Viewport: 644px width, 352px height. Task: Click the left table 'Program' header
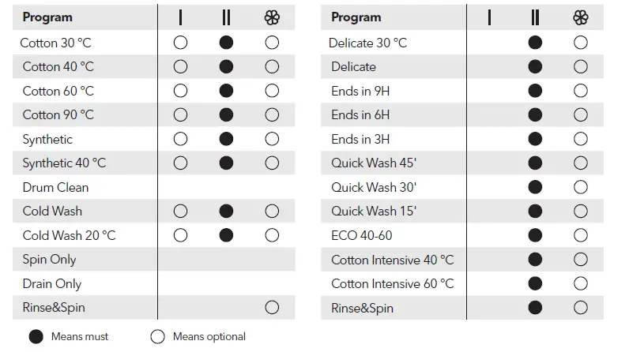(47, 17)
